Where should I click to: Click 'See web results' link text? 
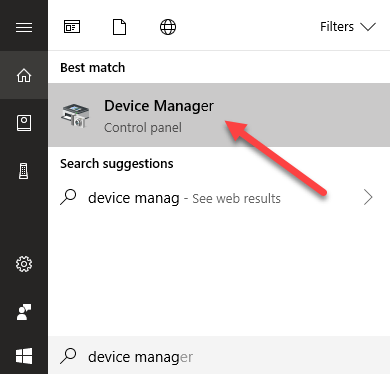point(236,199)
